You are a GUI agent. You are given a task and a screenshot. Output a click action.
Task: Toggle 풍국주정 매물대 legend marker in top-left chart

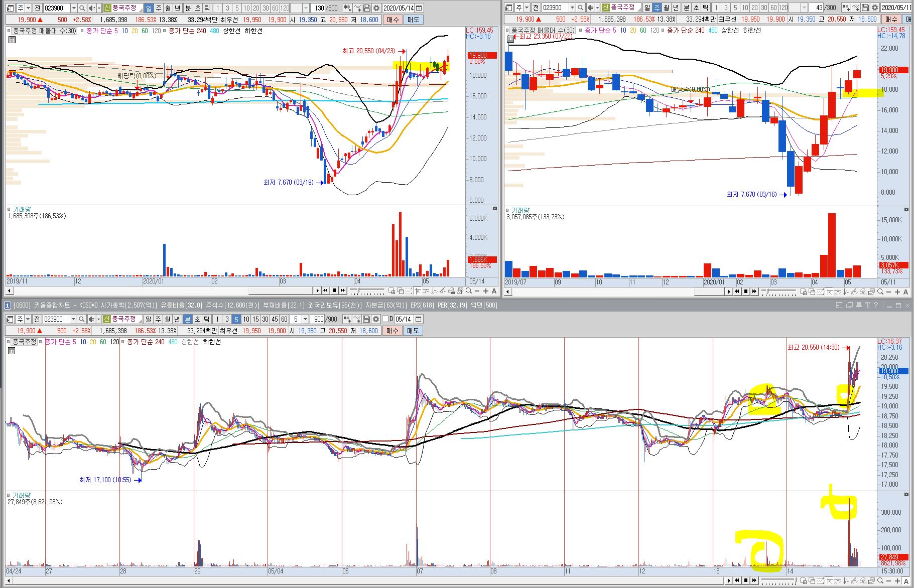click(9, 31)
